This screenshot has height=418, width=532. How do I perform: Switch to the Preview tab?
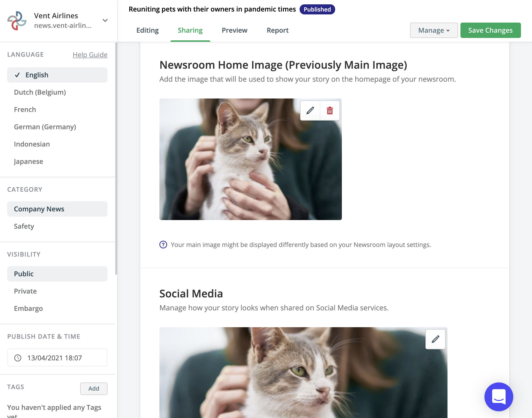tap(235, 30)
